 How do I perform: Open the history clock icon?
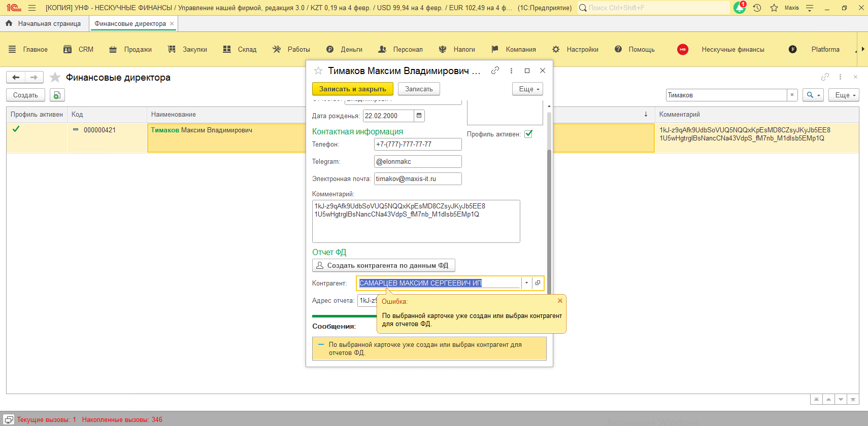pos(757,8)
